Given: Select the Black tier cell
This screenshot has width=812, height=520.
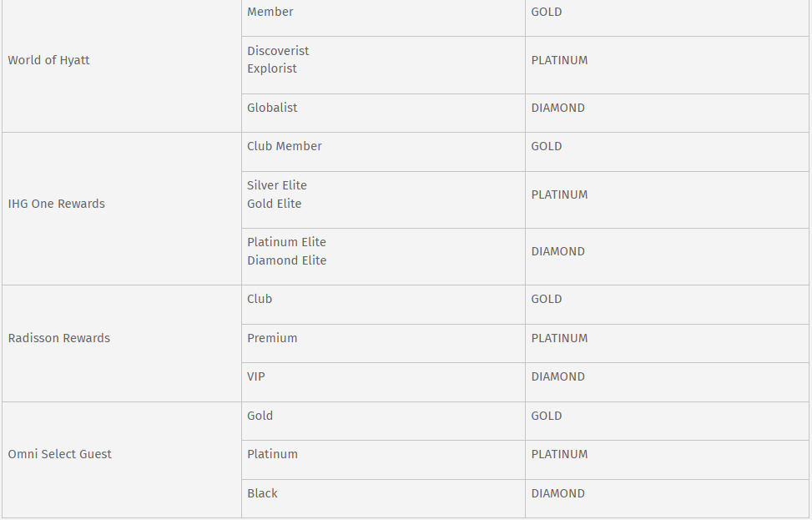Looking at the screenshot, I should click(x=262, y=493).
